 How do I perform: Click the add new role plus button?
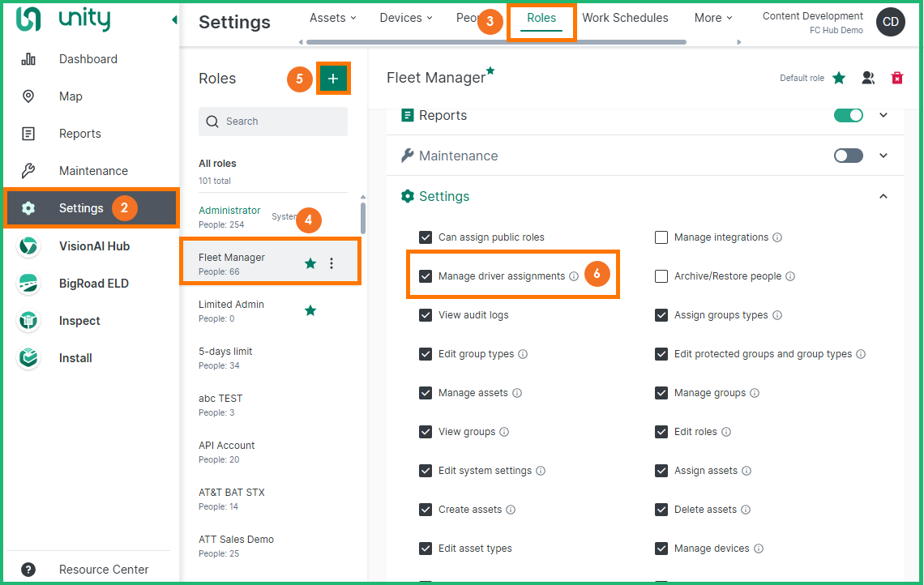click(333, 79)
